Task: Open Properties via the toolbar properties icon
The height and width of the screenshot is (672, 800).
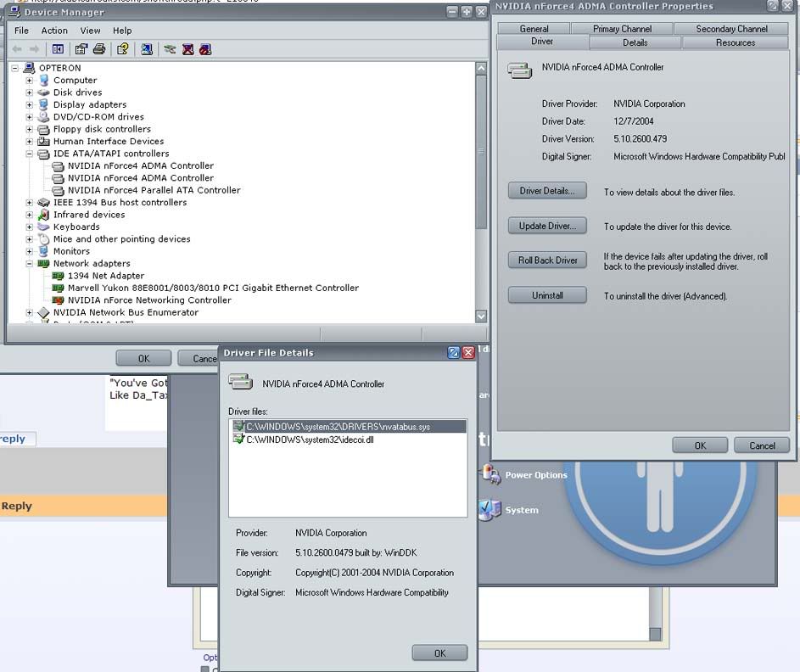Action: tap(81, 49)
